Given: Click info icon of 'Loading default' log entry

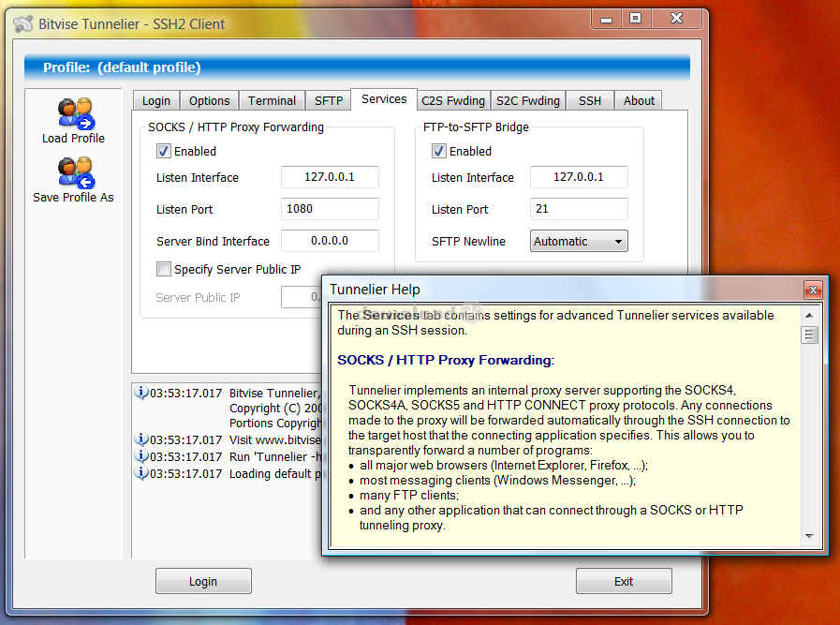Looking at the screenshot, I should click(140, 473).
